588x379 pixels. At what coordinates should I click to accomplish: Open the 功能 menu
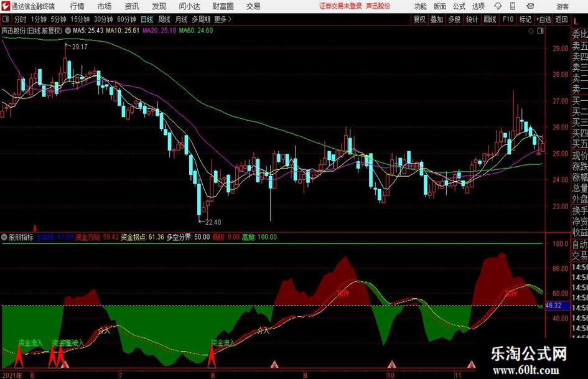[421, 6]
